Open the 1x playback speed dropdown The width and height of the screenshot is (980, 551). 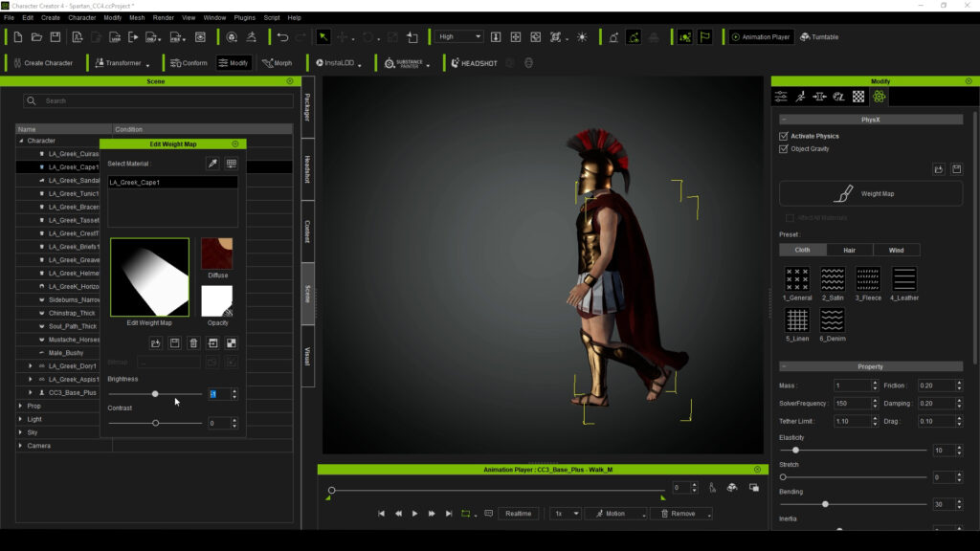[565, 514]
